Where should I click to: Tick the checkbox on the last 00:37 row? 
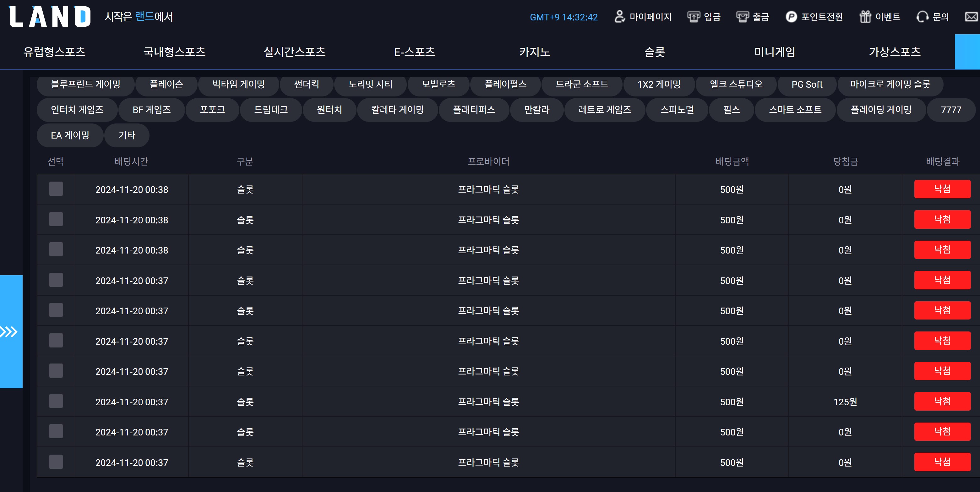click(x=56, y=462)
